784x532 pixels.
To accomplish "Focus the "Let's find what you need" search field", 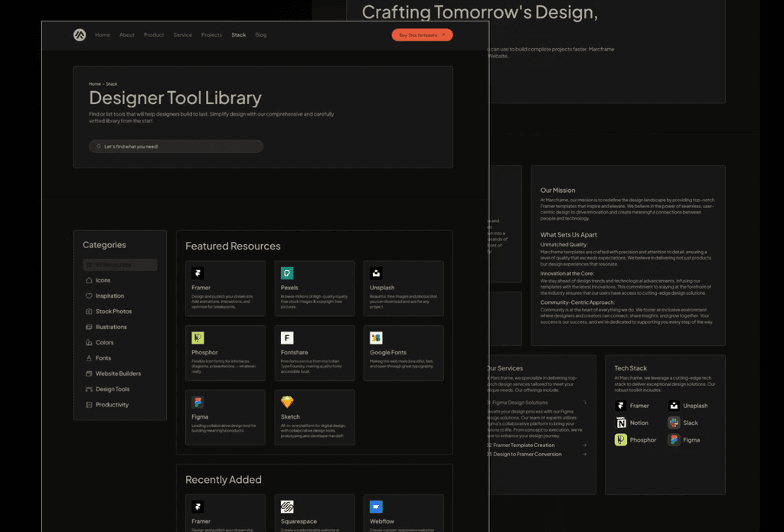I will point(176,146).
